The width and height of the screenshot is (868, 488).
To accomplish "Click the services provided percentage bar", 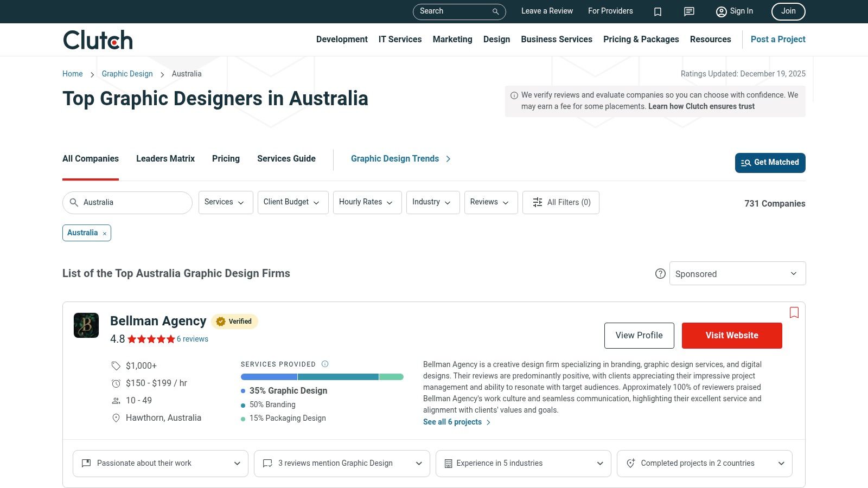I will pyautogui.click(x=322, y=376).
